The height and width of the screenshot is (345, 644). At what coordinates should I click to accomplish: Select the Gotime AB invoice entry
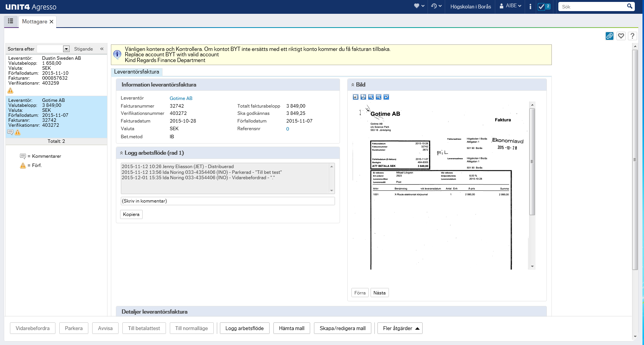coord(56,117)
